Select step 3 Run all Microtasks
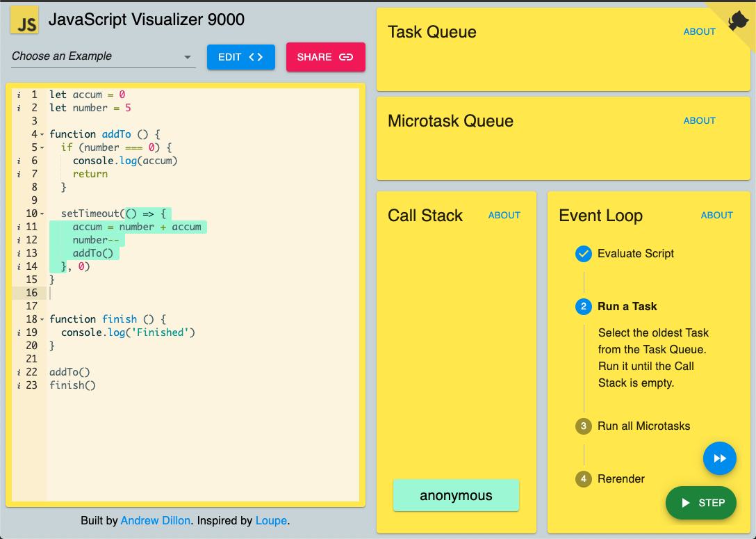This screenshot has width=756, height=539. click(632, 426)
